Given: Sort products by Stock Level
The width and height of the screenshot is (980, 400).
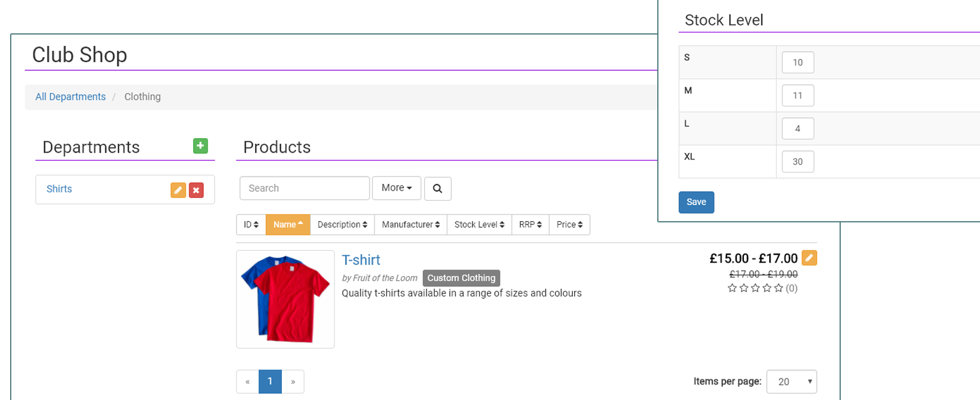Looking at the screenshot, I should pyautogui.click(x=479, y=225).
